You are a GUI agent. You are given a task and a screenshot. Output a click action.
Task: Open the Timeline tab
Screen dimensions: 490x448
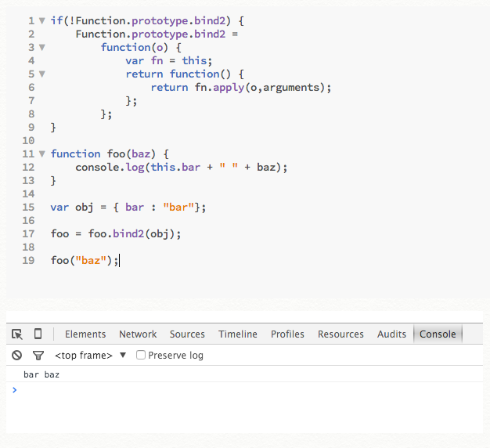(238, 334)
